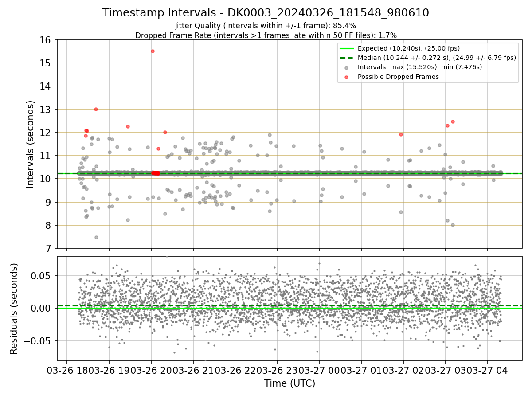Image resolution: width=532 pixels, height=399 pixels.
Task: Click the dashed dark green line sample in the legend
Action: coord(346,58)
